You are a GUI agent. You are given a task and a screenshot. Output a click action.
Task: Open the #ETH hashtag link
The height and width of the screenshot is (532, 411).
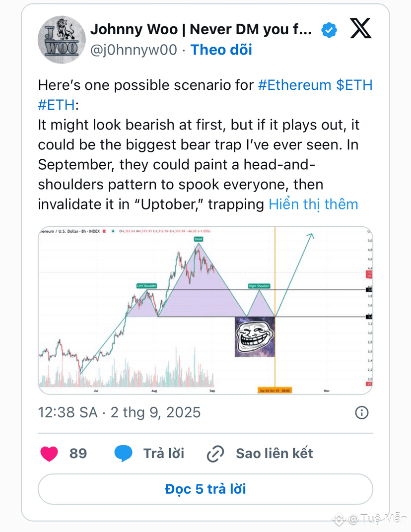[x=56, y=105]
